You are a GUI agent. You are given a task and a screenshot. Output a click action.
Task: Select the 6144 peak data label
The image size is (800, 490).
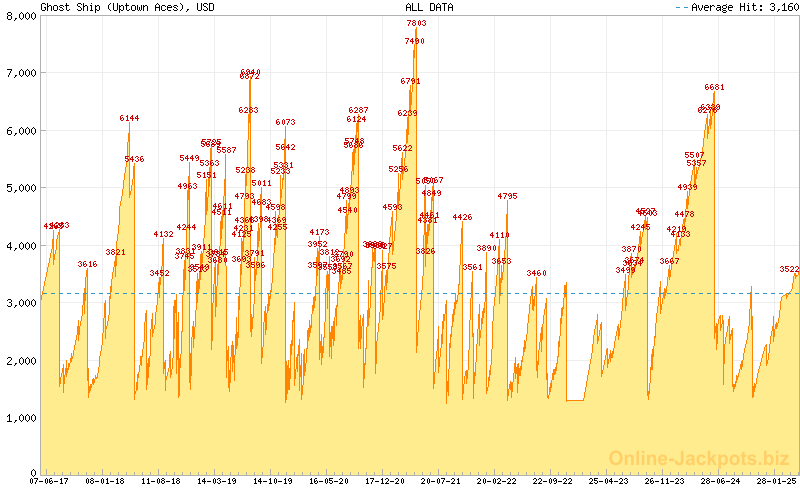[129, 118]
